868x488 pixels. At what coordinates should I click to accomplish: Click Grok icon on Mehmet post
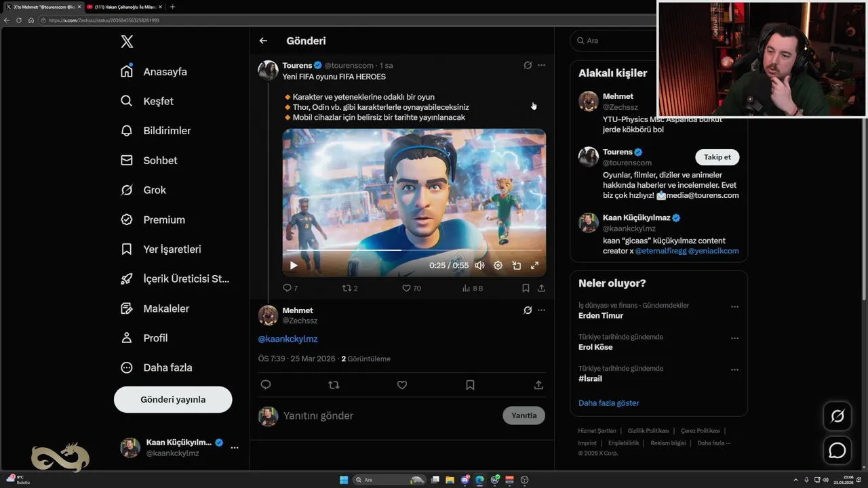point(528,310)
